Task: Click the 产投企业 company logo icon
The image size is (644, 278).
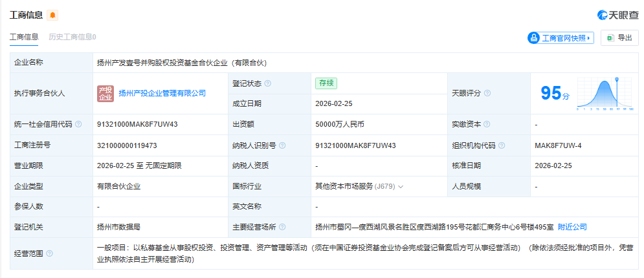Action: (105, 93)
